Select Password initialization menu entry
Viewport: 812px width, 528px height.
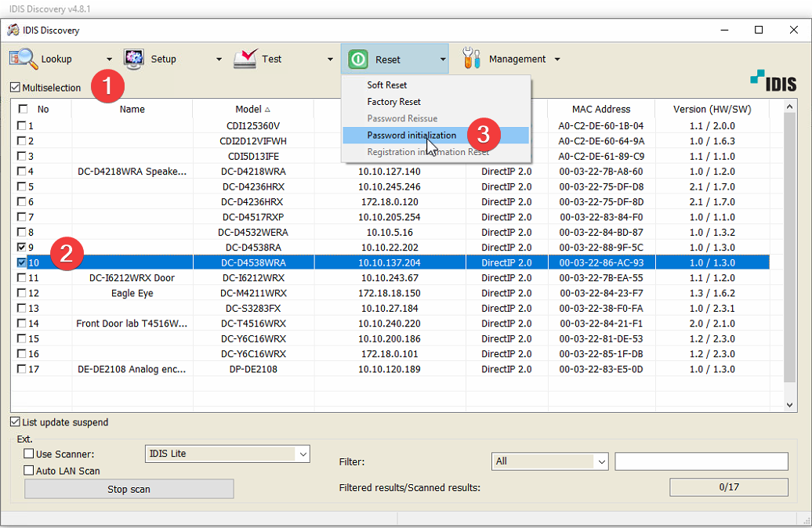pyautogui.click(x=436, y=135)
